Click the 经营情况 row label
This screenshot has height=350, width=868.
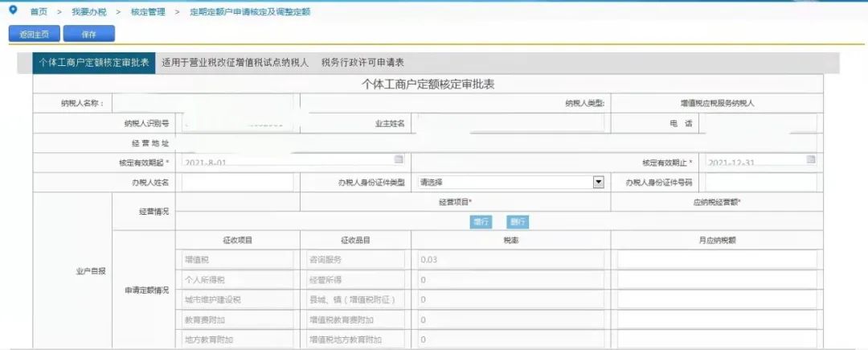pyautogui.click(x=154, y=212)
